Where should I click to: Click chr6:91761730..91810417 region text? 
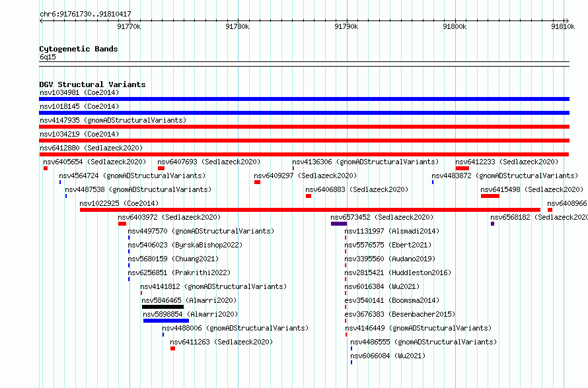click(x=85, y=14)
